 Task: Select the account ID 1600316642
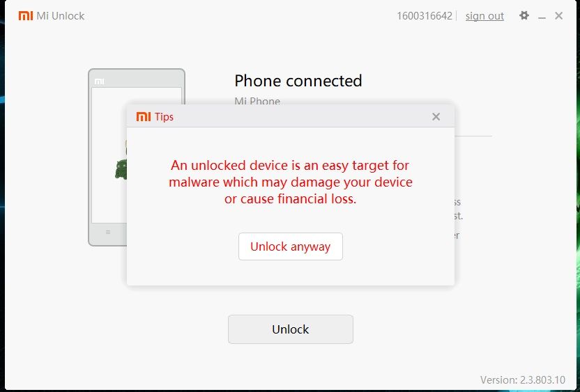tap(425, 16)
